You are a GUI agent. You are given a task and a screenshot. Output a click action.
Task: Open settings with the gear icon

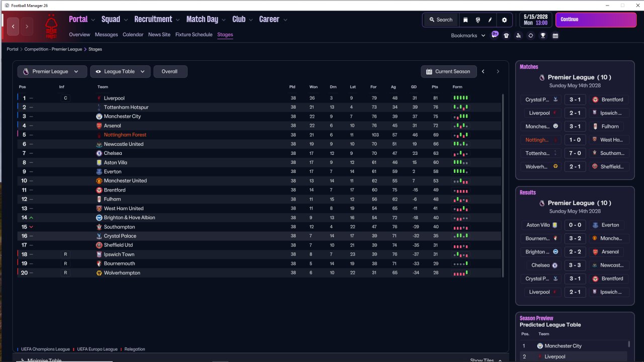click(505, 20)
